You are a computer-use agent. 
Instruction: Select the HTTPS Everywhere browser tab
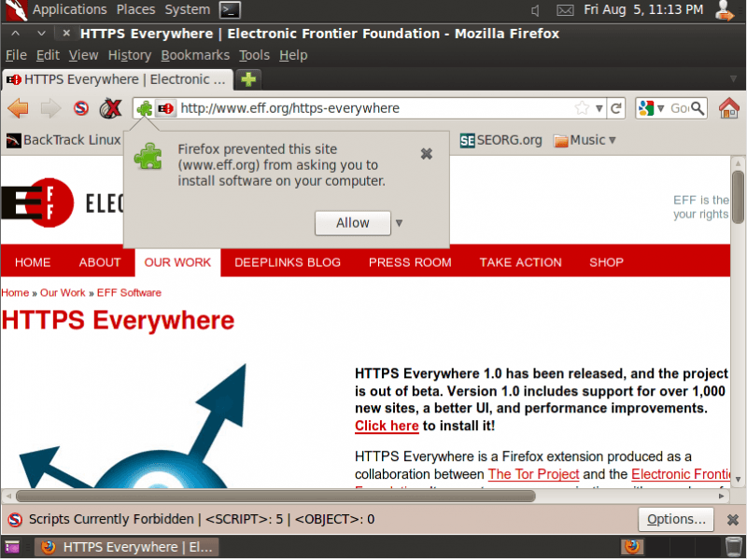[118, 79]
